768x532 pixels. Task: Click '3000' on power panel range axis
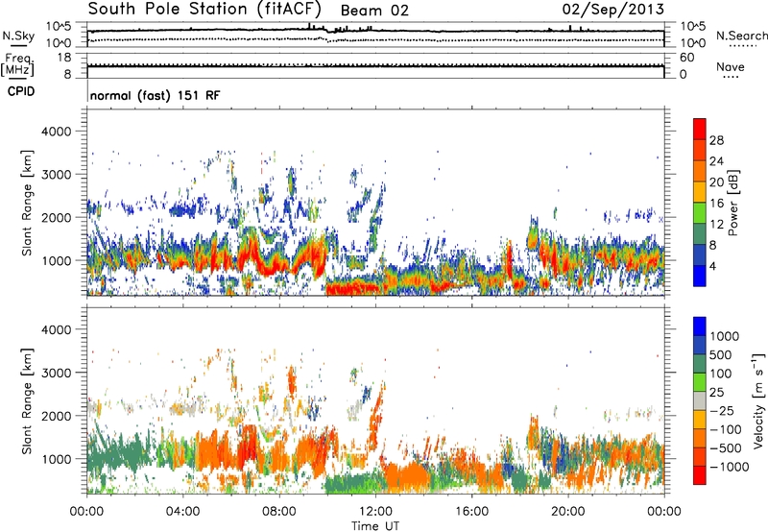click(56, 175)
